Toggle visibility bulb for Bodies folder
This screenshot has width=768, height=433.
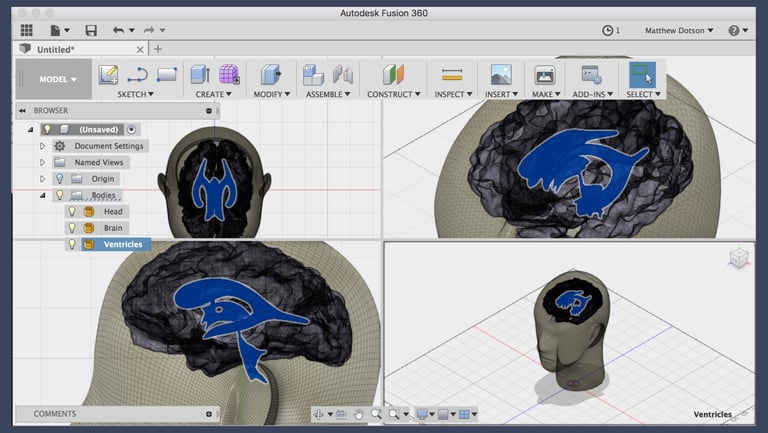[59, 195]
